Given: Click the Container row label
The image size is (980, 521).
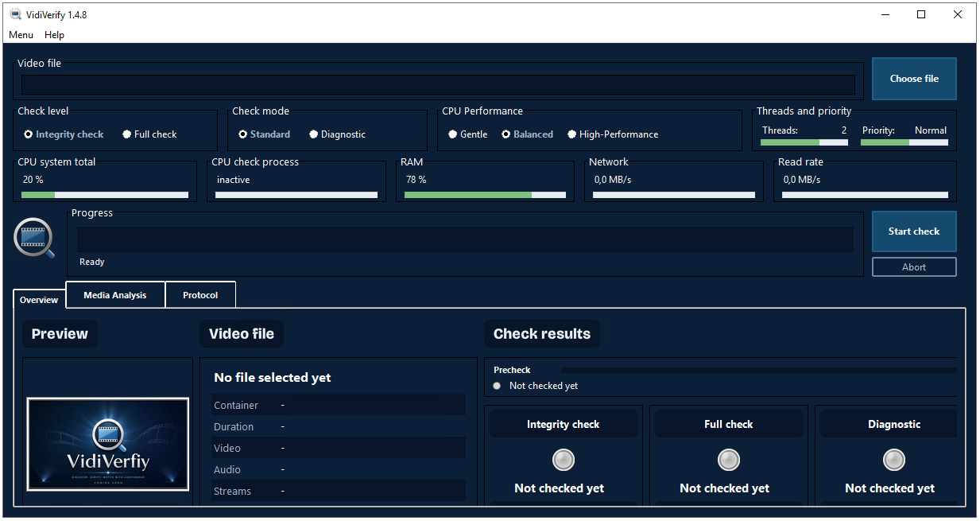Looking at the screenshot, I should pyautogui.click(x=236, y=406).
